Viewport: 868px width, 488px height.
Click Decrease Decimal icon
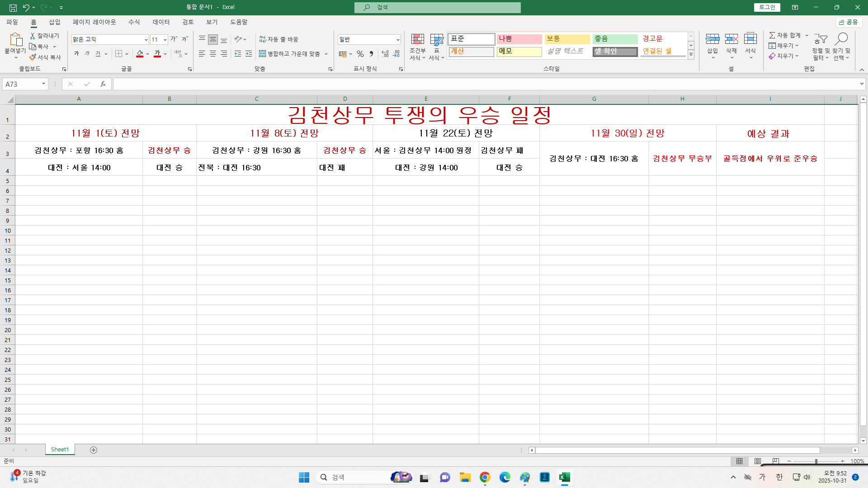(x=396, y=54)
